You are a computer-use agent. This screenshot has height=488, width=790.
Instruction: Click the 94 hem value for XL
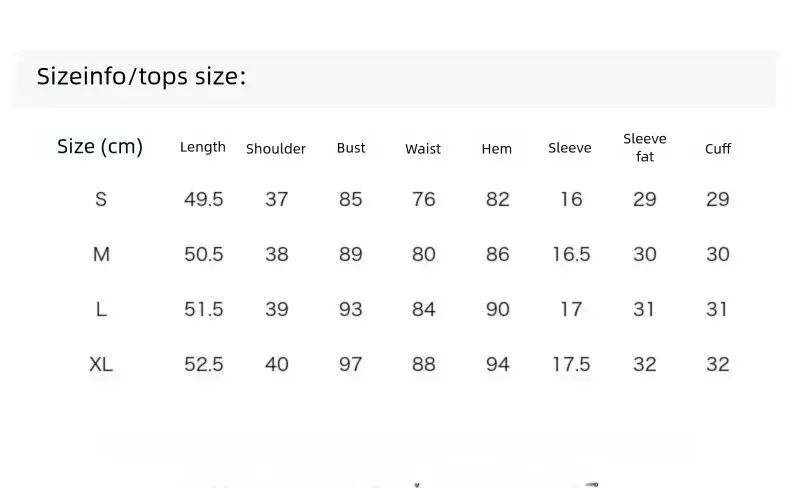tap(497, 364)
